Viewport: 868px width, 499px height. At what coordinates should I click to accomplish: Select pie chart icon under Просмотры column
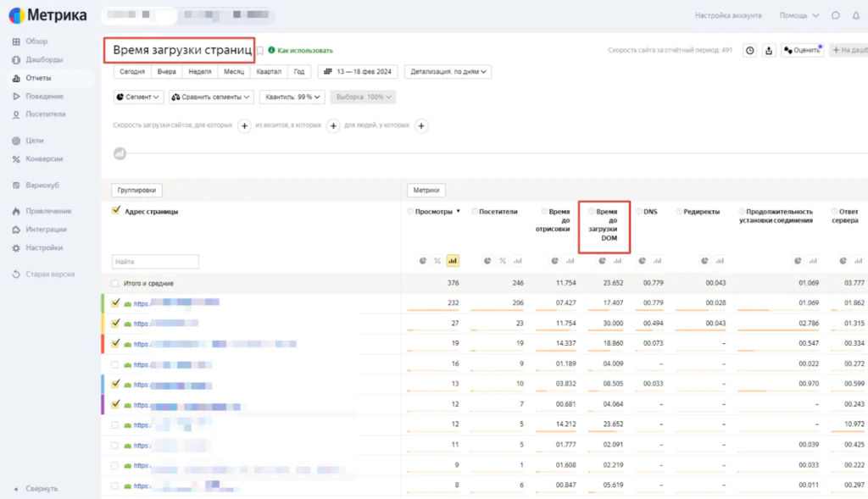click(x=423, y=261)
